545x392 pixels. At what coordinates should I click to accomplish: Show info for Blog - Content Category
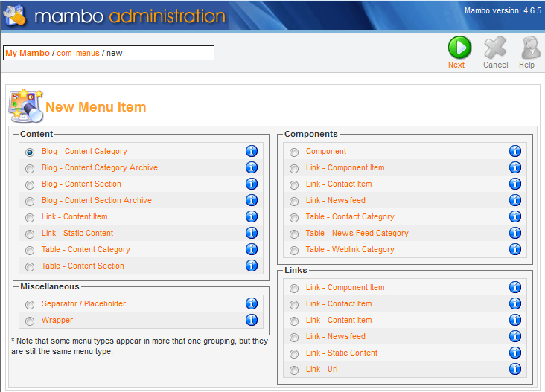[252, 151]
